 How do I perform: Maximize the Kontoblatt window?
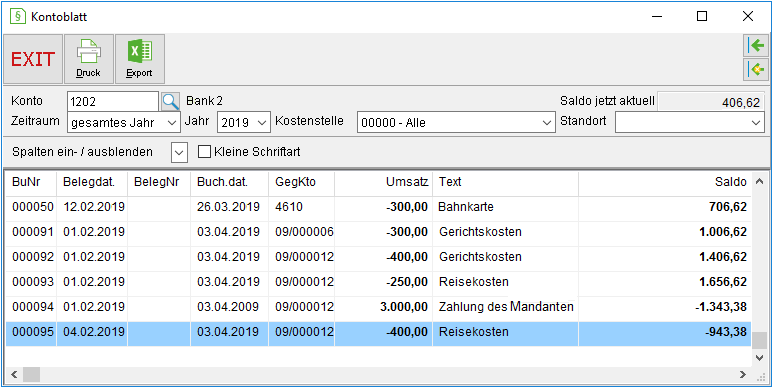[x=702, y=16]
